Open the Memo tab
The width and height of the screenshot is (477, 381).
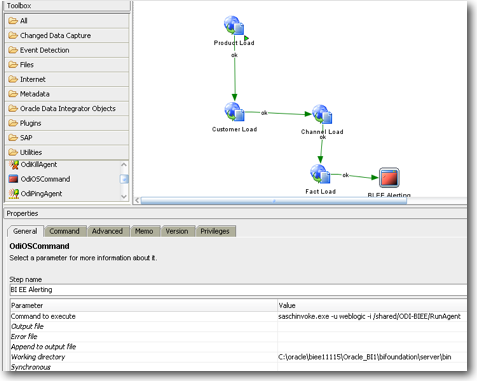pos(144,231)
